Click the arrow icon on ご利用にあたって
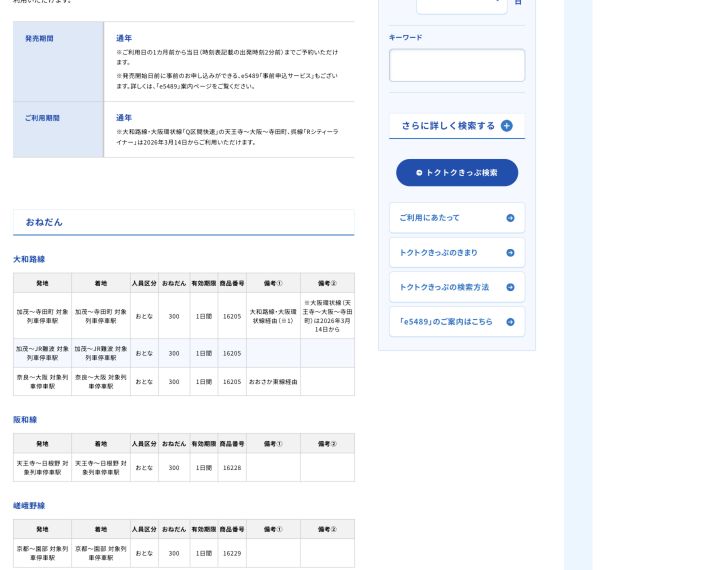 tap(510, 218)
